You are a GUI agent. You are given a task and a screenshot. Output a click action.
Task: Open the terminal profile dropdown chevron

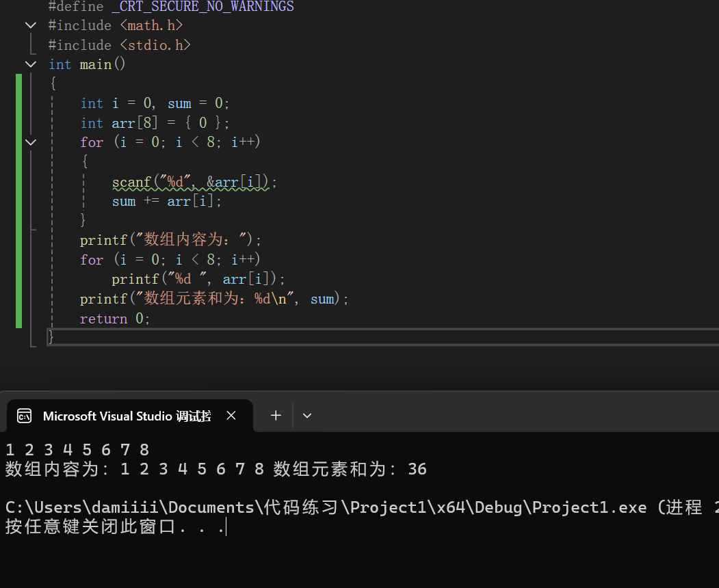(306, 415)
